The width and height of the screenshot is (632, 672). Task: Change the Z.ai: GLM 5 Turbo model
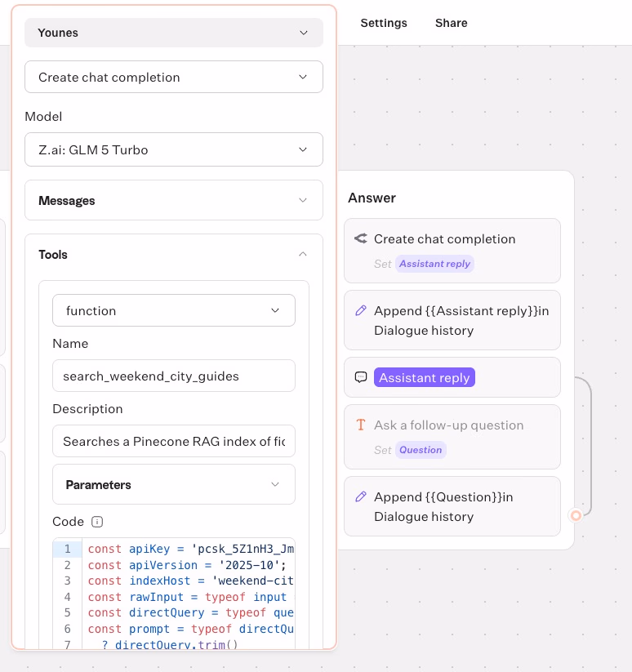coord(174,150)
